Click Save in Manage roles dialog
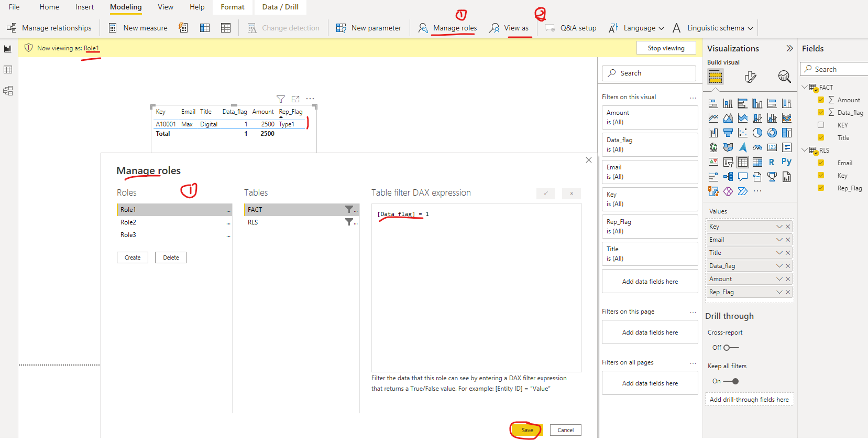868x440 pixels. coord(528,430)
